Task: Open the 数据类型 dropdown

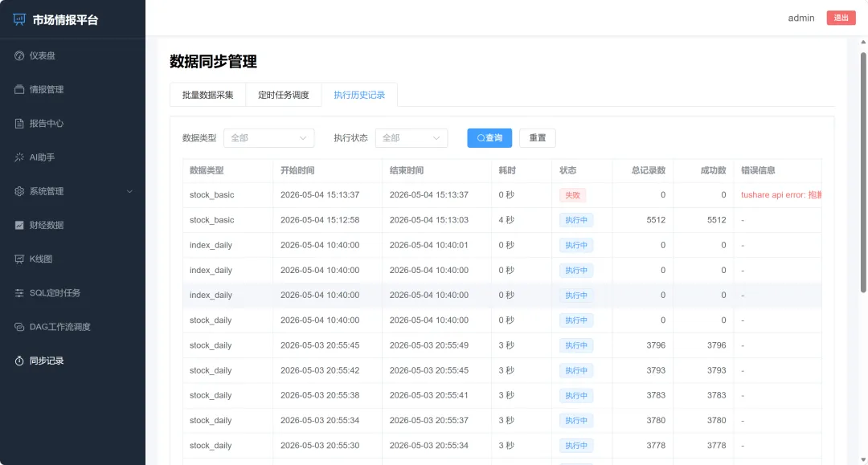Action: [269, 138]
